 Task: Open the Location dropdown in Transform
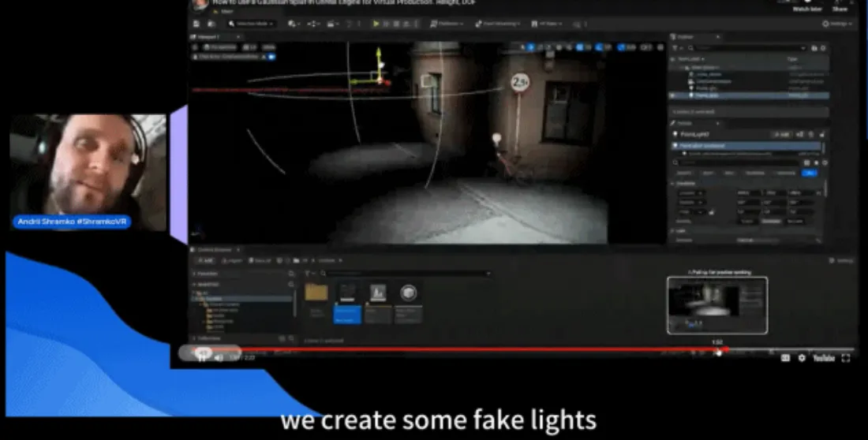point(691,193)
